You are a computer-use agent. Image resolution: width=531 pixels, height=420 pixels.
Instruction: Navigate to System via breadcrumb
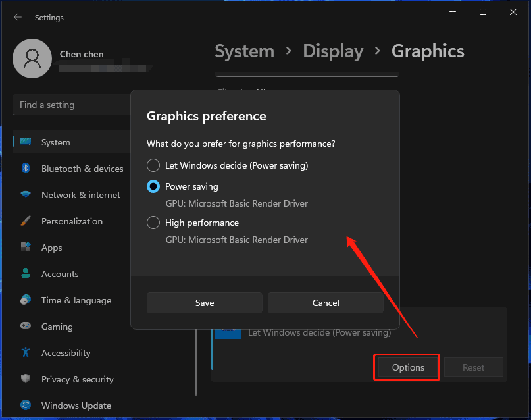point(244,51)
